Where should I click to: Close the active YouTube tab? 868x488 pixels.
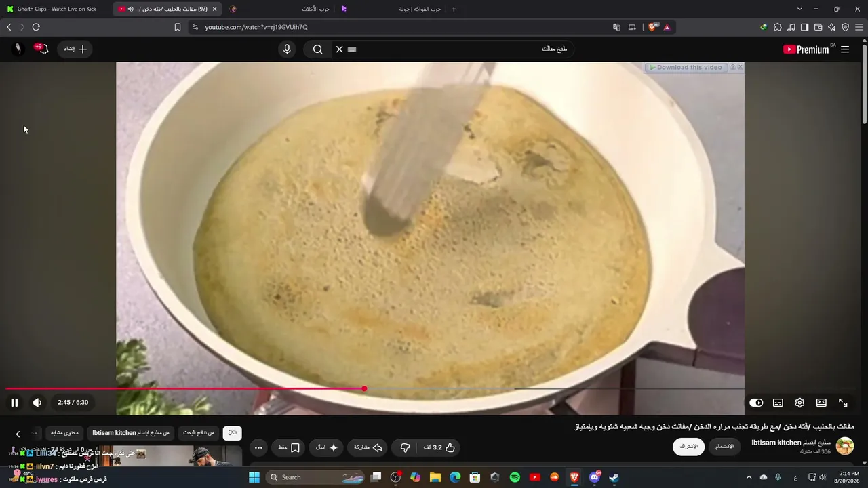215,9
